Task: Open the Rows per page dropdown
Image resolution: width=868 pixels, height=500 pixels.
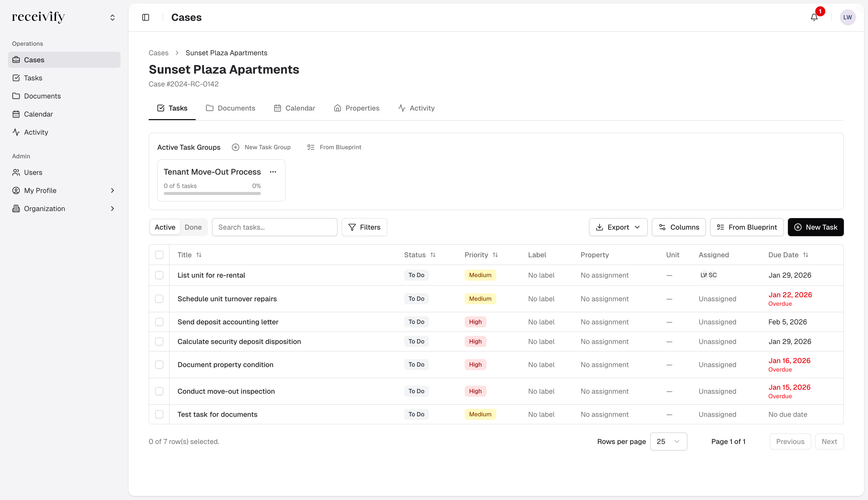Action: 668,441
